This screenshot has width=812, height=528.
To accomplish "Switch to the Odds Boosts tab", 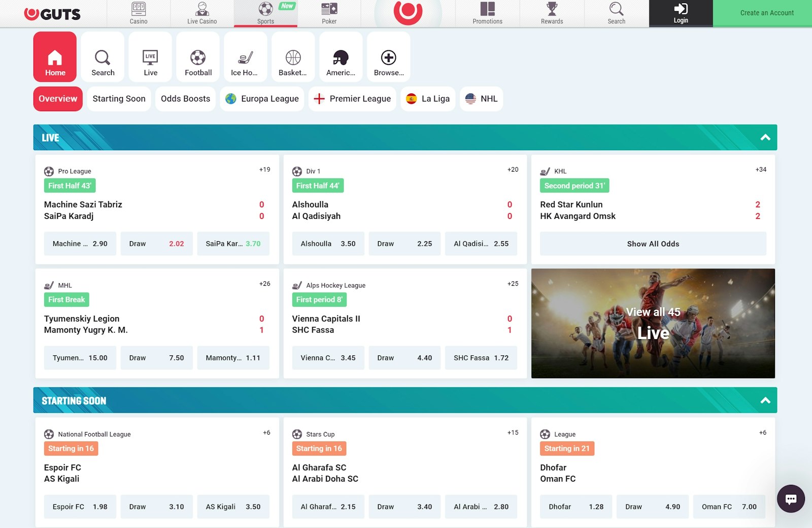I will click(185, 98).
